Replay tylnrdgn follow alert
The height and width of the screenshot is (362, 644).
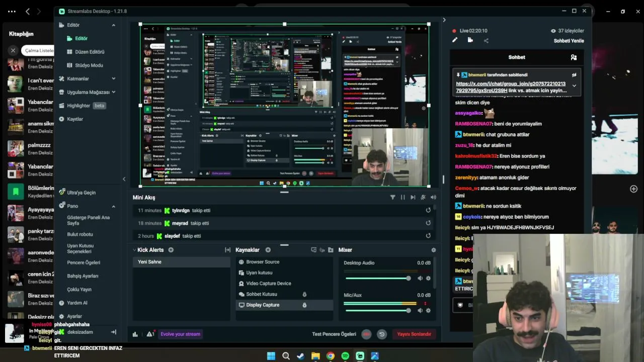click(428, 210)
